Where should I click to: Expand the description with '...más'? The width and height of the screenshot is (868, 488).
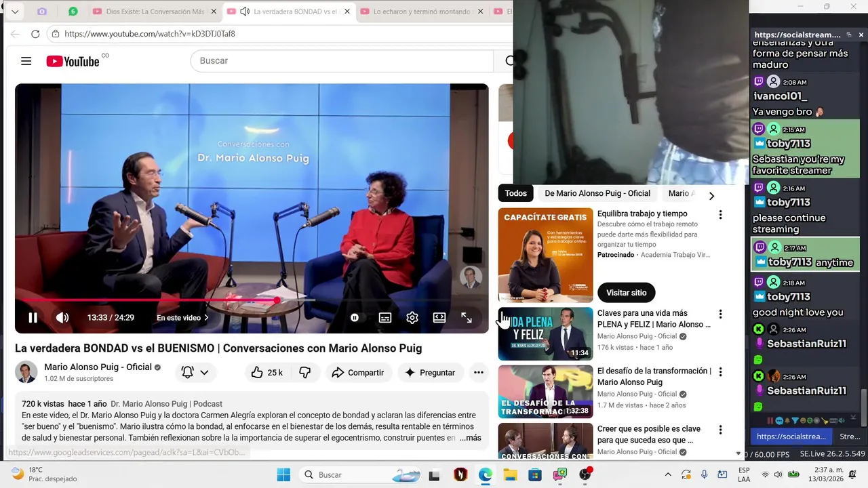point(470,438)
